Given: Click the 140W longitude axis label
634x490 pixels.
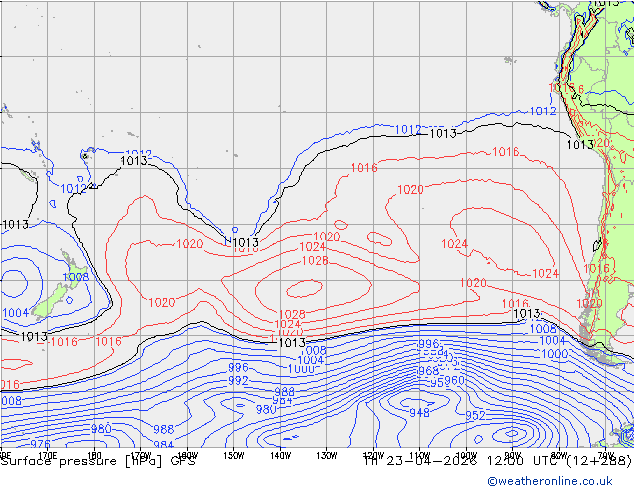Looking at the screenshot, I should click(x=280, y=456).
